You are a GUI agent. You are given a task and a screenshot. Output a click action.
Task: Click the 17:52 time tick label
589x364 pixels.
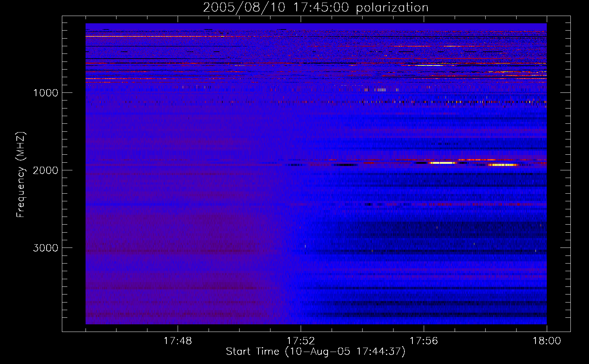click(x=301, y=341)
